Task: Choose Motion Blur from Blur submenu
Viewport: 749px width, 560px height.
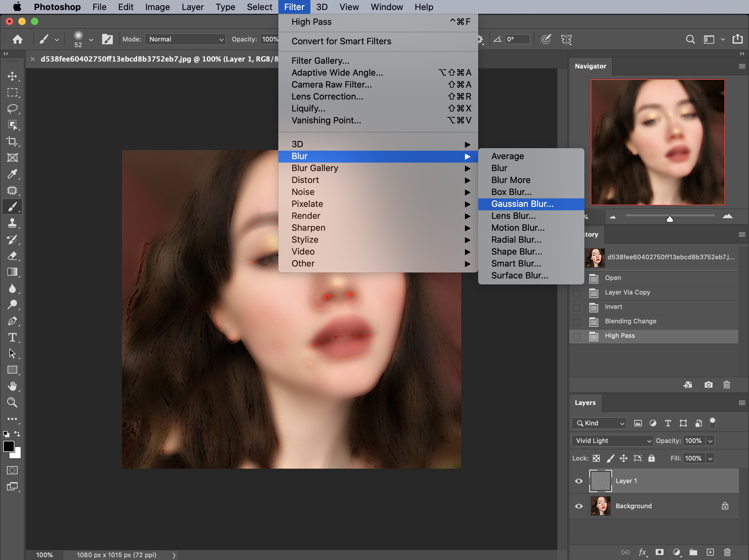Action: [x=531, y=228]
